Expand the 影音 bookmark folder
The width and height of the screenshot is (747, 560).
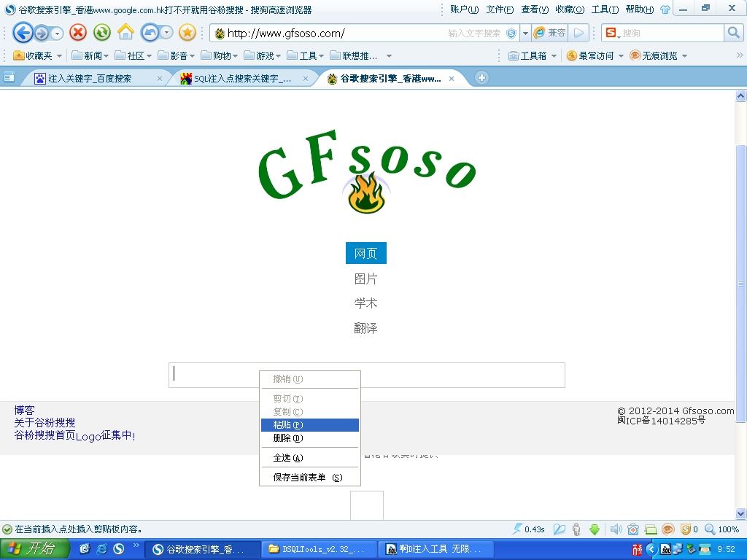tap(176, 55)
